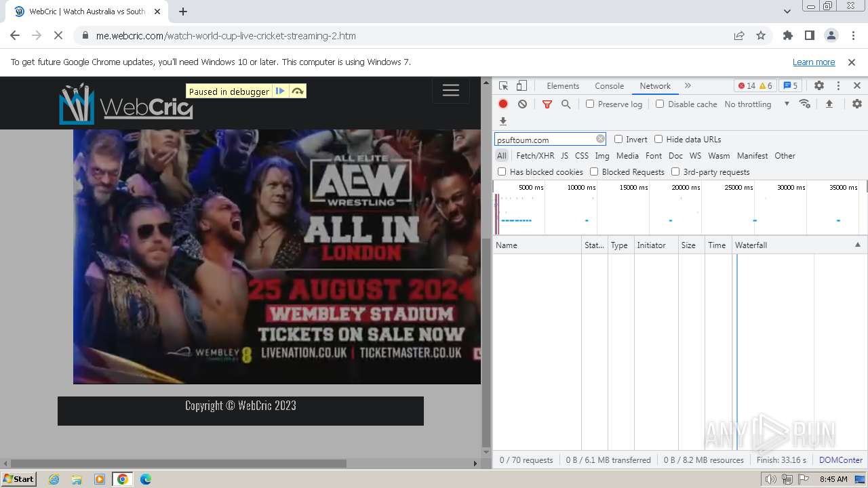This screenshot has height=488, width=868.
Task: Enable the Preserve log checkbox
Action: coord(590,104)
